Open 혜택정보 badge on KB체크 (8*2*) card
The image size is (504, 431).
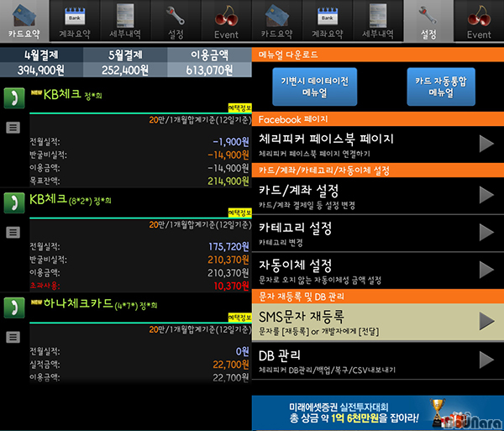click(239, 213)
